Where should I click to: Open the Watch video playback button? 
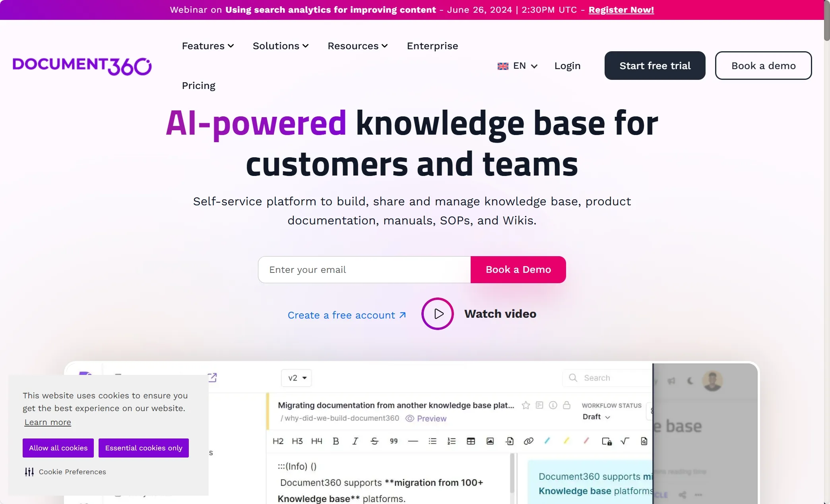pos(438,314)
